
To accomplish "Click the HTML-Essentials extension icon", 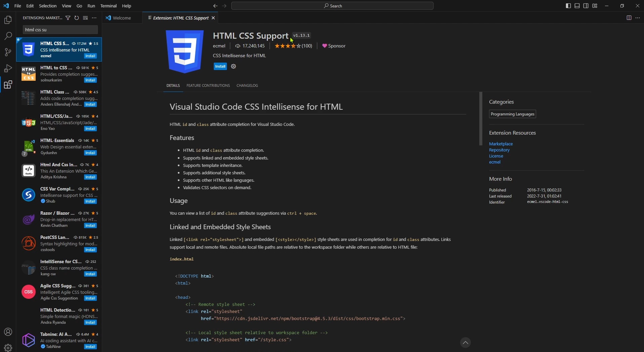I will pos(29,147).
